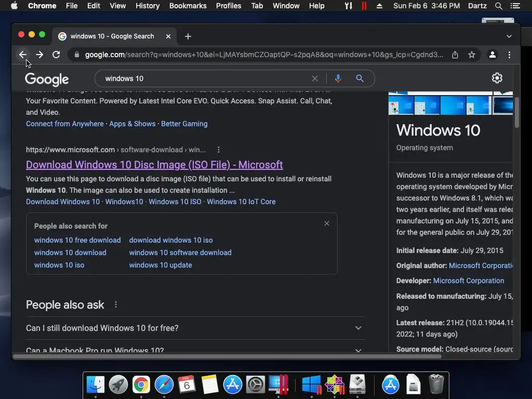Viewport: 532px width, 399px height.
Task: Reload the Google search page
Action: 56,55
